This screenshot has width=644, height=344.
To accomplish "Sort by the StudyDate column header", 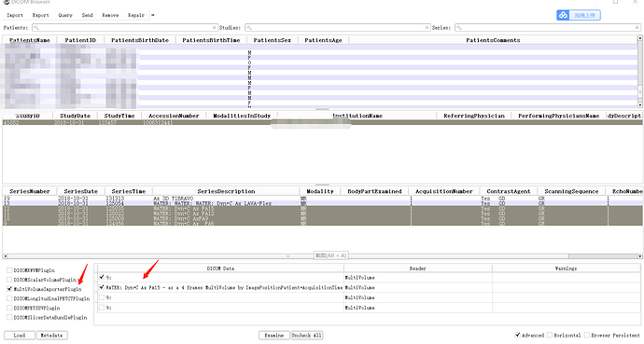I will click(x=76, y=116).
